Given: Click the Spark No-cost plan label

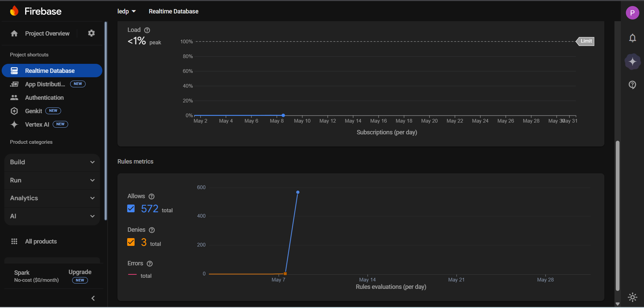Looking at the screenshot, I should coord(36,276).
